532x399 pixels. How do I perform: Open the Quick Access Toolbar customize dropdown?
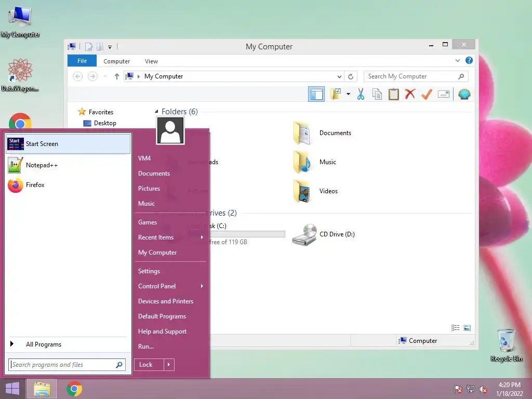pyautogui.click(x=110, y=47)
